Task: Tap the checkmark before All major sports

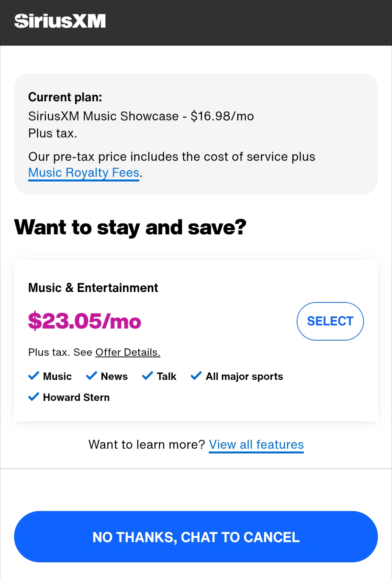Action: (x=196, y=376)
